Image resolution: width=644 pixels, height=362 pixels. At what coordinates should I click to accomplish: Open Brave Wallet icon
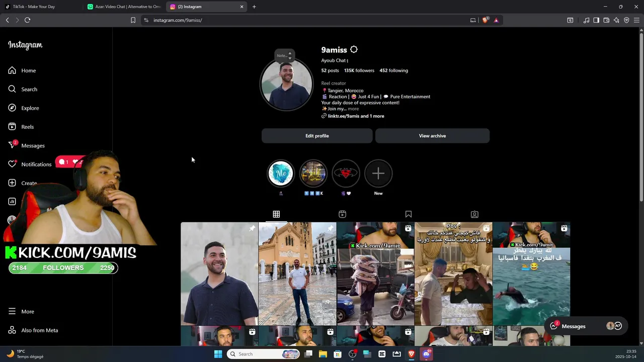[606, 20]
